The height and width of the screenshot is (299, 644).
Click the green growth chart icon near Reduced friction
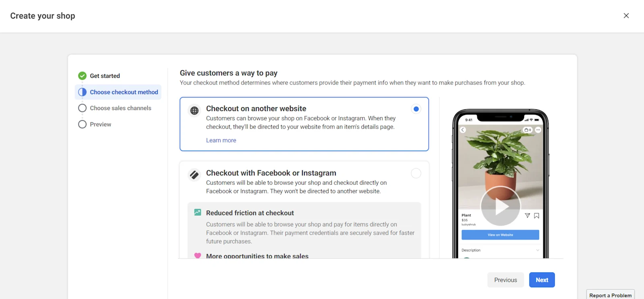click(x=197, y=212)
